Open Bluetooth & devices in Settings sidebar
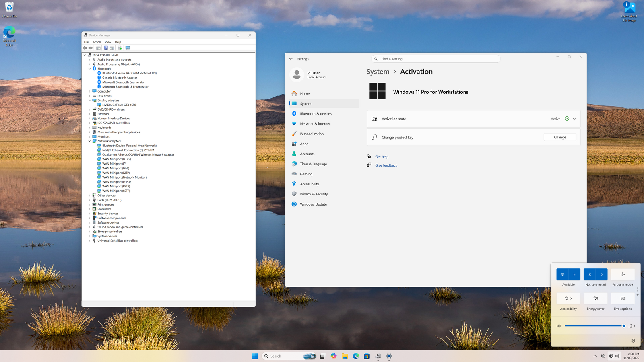 [x=324, y=114]
